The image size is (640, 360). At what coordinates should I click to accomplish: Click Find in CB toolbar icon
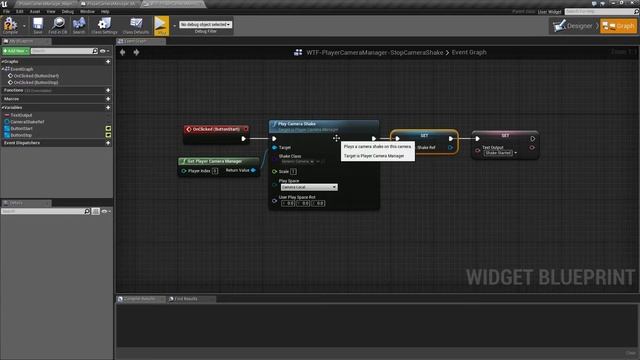coord(58,25)
